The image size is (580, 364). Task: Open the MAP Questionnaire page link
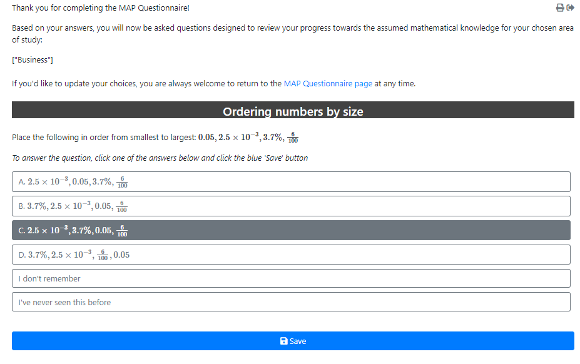pyautogui.click(x=328, y=84)
